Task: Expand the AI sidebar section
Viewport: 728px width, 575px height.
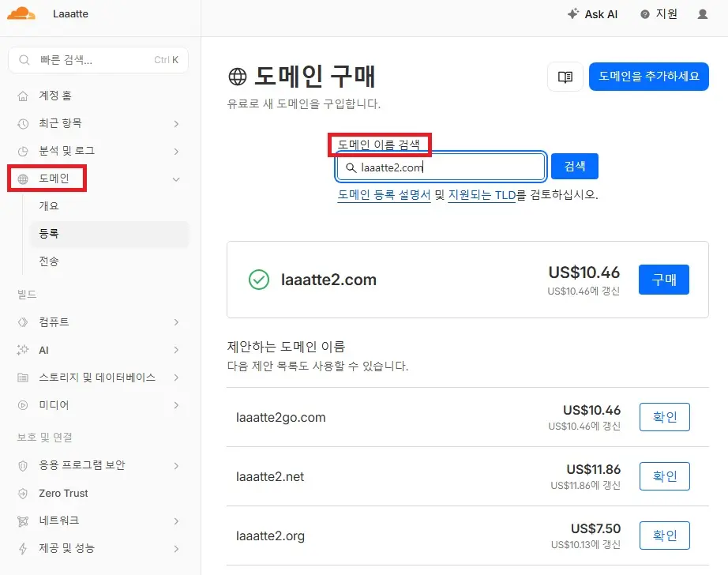Action: pyautogui.click(x=175, y=350)
